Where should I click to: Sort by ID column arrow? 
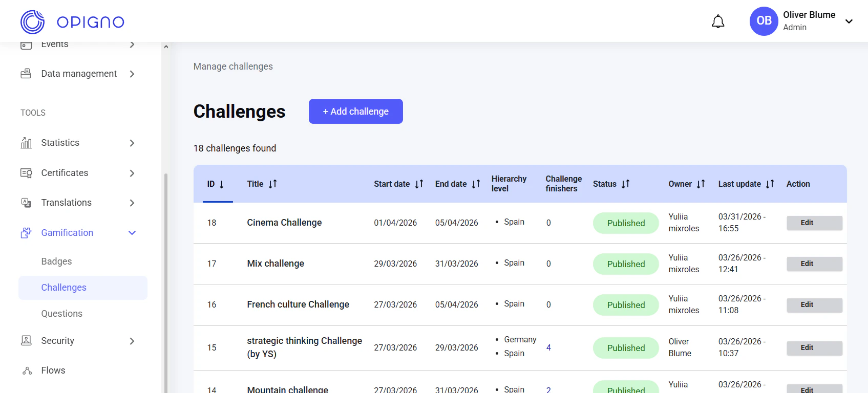click(221, 184)
